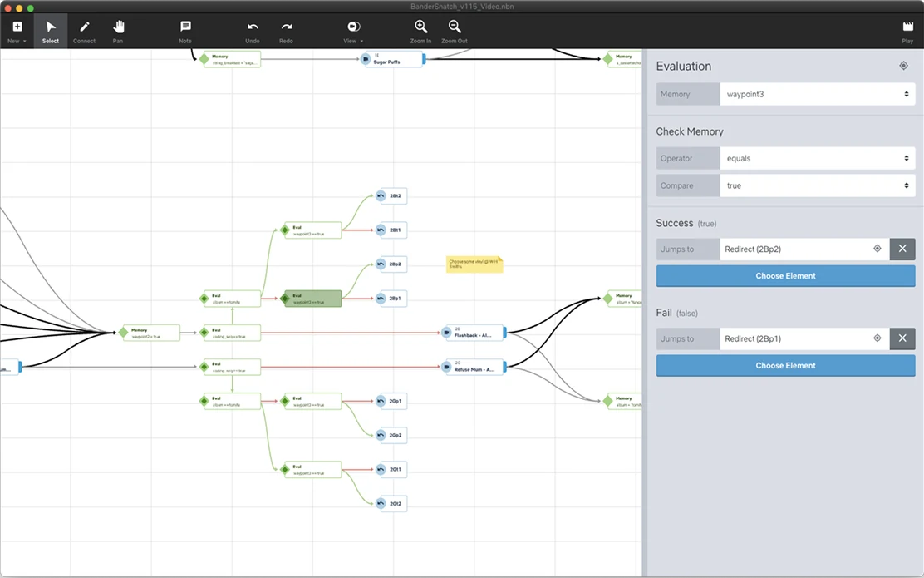Select the Memory waypoint2 = true node
This screenshot has height=578, width=924.
pyautogui.click(x=150, y=333)
